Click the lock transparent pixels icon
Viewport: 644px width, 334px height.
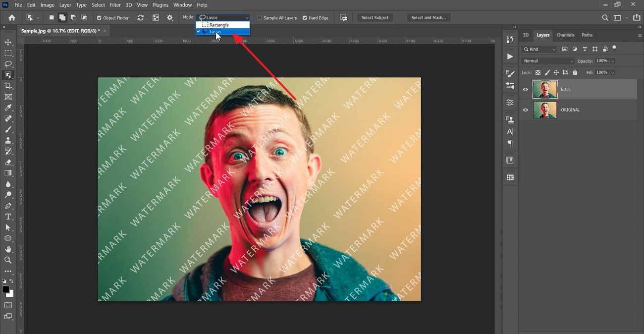tap(538, 72)
